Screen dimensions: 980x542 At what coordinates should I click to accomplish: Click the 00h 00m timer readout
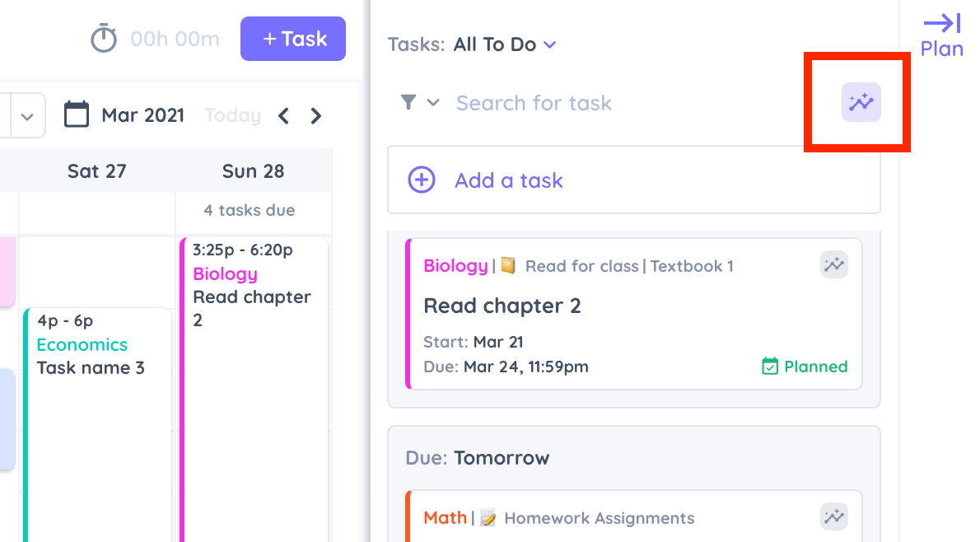[175, 39]
